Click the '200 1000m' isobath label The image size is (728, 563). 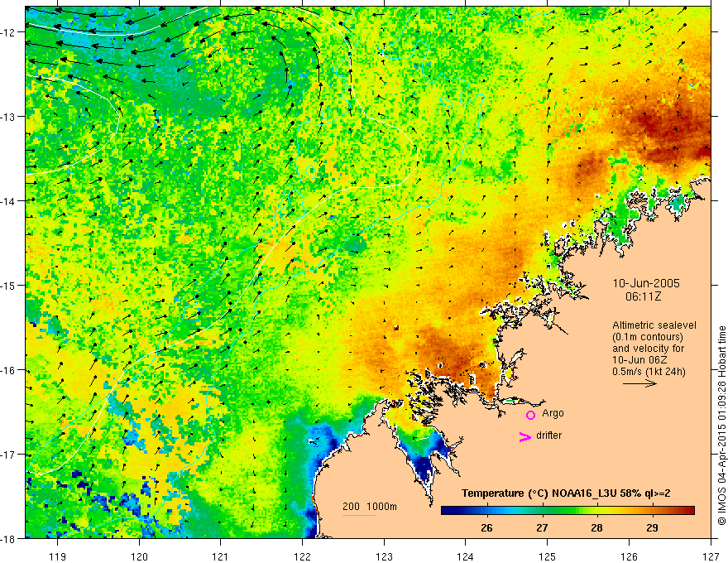370,507
